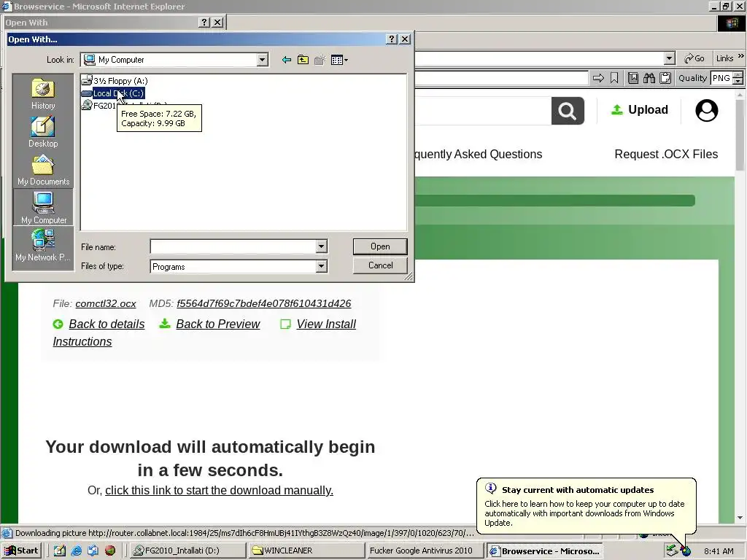Image resolution: width=747 pixels, height=560 pixels.
Task: Select Local Disk (C:) in the list
Action: tap(113, 93)
